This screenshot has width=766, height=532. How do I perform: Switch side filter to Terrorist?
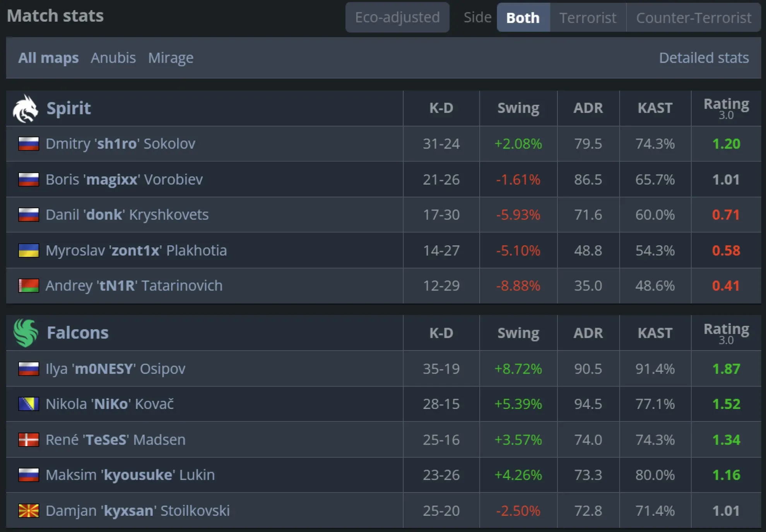pos(588,18)
